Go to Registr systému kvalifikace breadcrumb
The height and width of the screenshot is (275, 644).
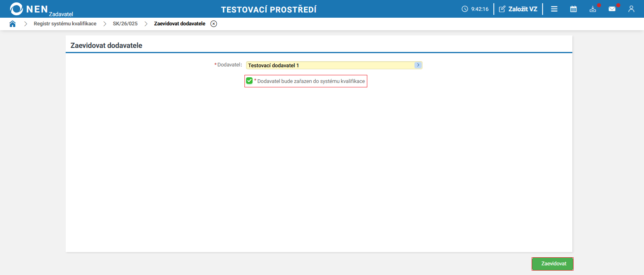coord(65,24)
